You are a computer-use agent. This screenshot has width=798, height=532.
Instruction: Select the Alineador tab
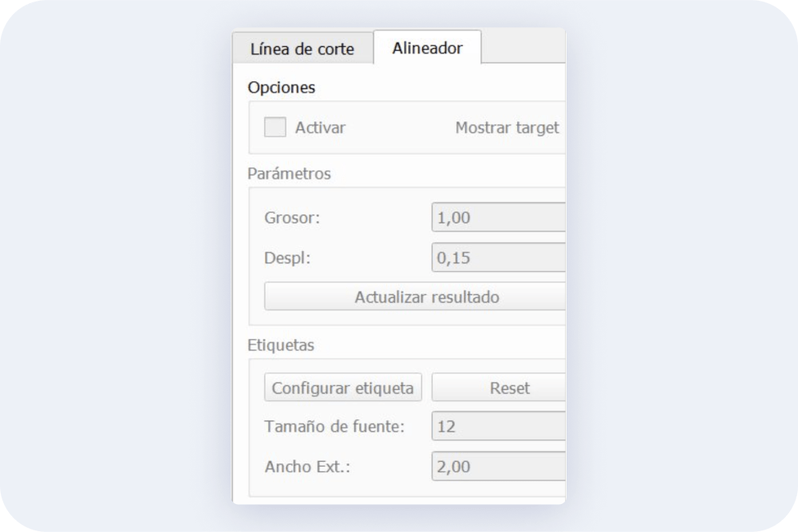[x=428, y=47]
